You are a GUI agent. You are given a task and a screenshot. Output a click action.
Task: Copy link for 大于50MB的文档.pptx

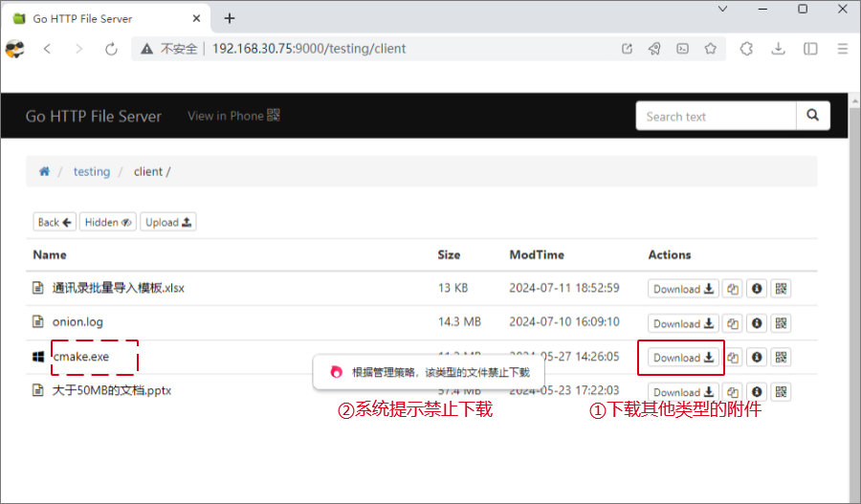[x=733, y=392]
